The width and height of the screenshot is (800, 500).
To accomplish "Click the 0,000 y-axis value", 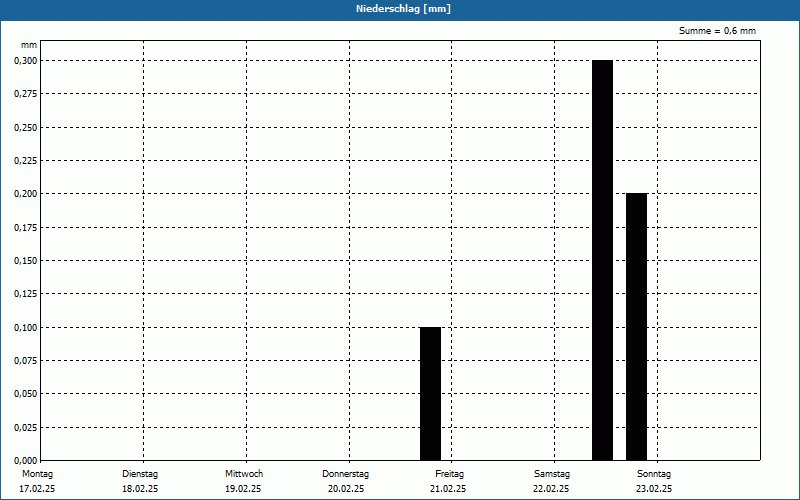I will pyautogui.click(x=26, y=461).
